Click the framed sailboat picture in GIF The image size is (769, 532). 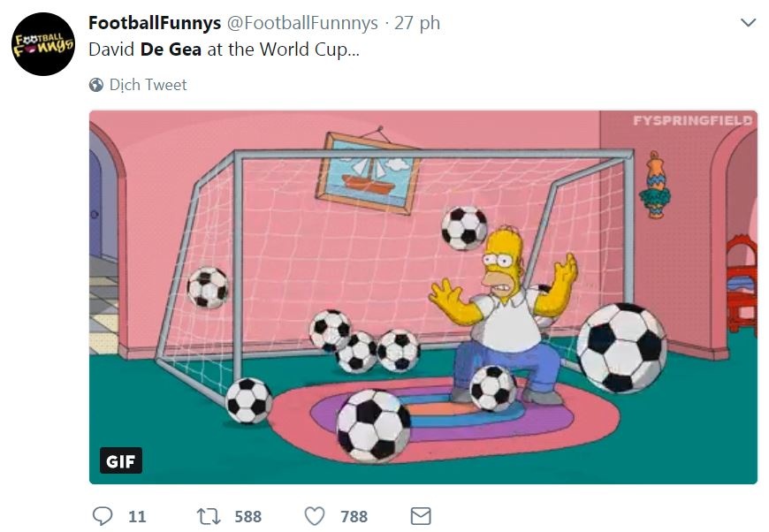coord(368,172)
